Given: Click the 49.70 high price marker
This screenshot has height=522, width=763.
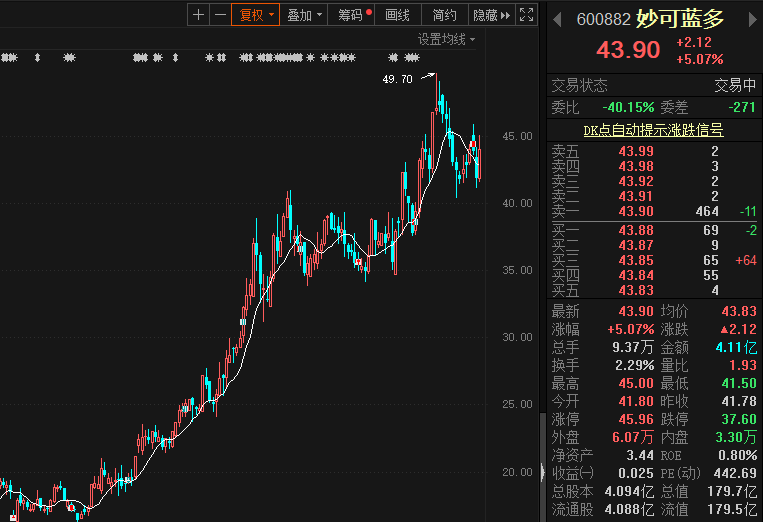Looking at the screenshot, I should [398, 79].
